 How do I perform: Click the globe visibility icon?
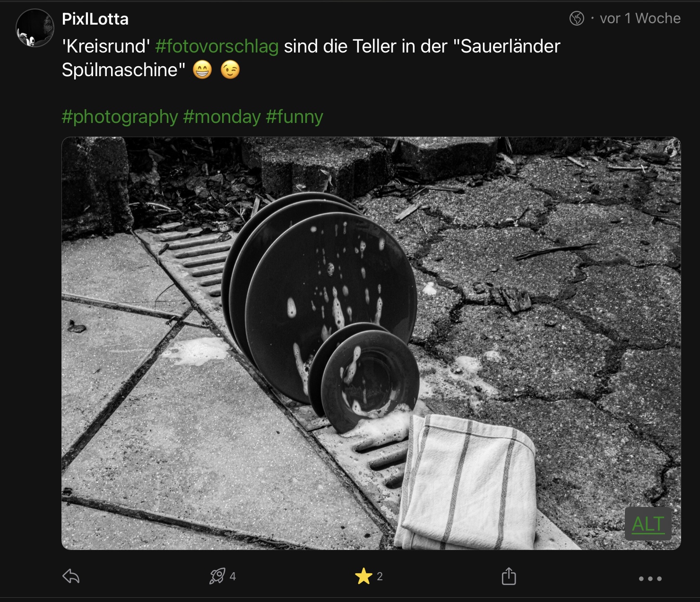(577, 18)
